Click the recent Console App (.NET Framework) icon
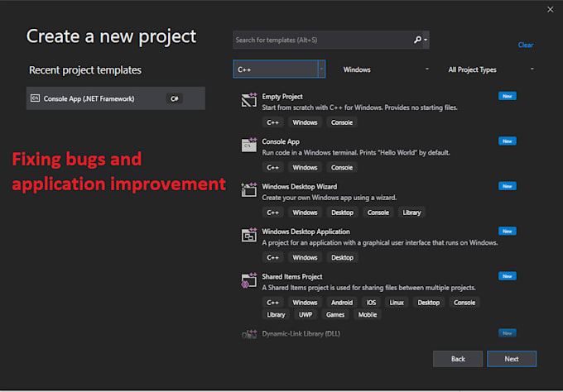 (35, 98)
